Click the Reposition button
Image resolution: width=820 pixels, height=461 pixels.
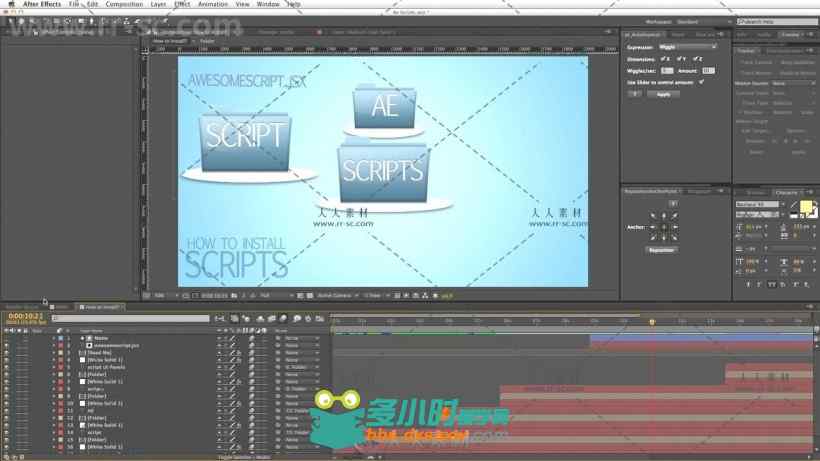(662, 250)
